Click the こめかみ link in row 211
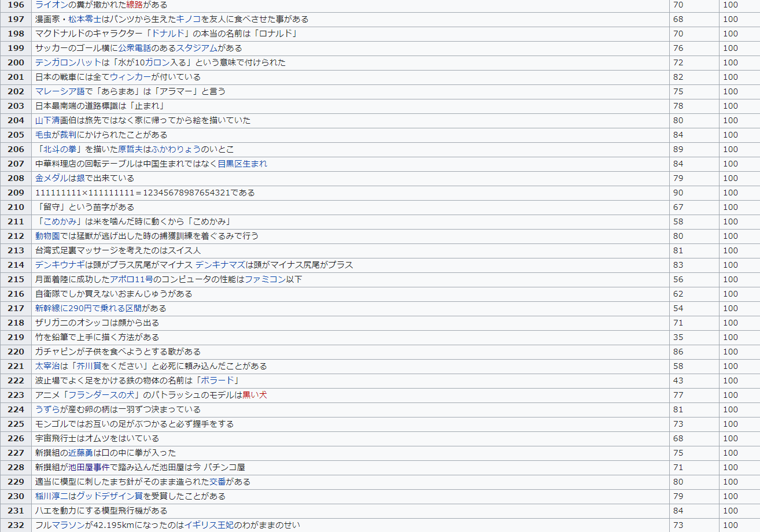 [60, 221]
